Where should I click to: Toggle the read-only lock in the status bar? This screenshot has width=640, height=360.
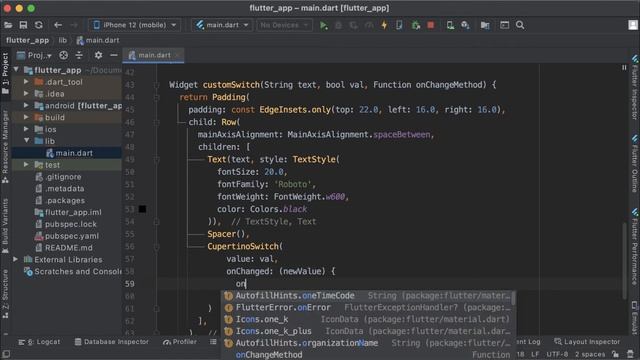pyautogui.click(x=615, y=354)
